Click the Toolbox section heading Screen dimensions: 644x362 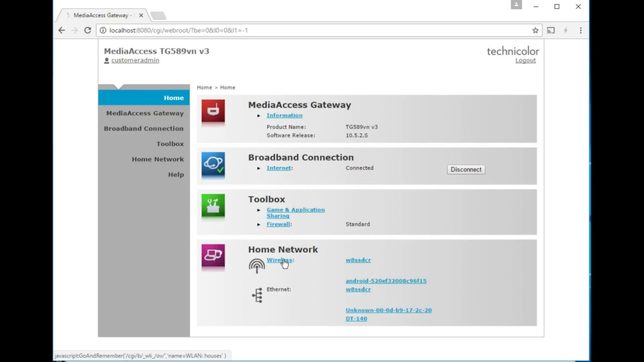[x=267, y=199]
